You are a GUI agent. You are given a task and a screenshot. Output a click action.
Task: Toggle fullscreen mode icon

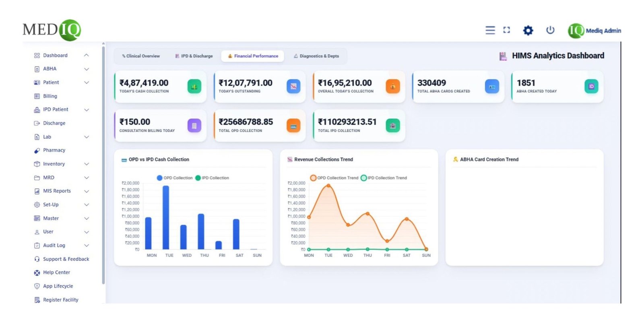tap(506, 30)
